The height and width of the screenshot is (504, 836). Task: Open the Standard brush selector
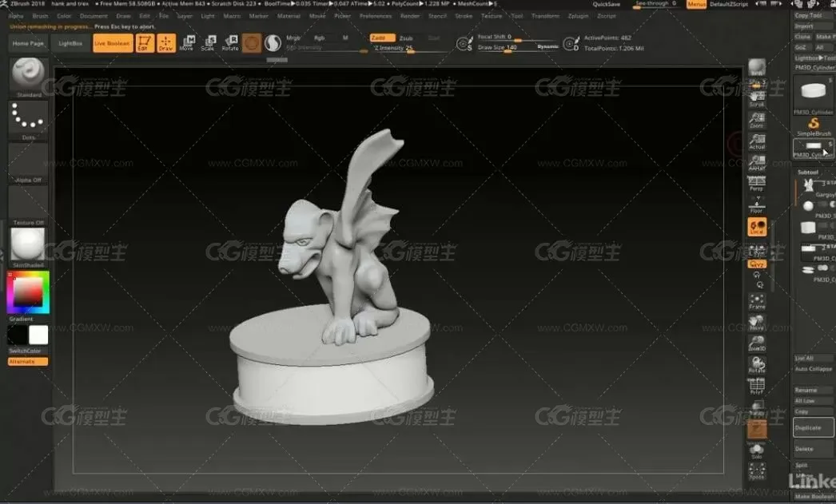(x=28, y=77)
